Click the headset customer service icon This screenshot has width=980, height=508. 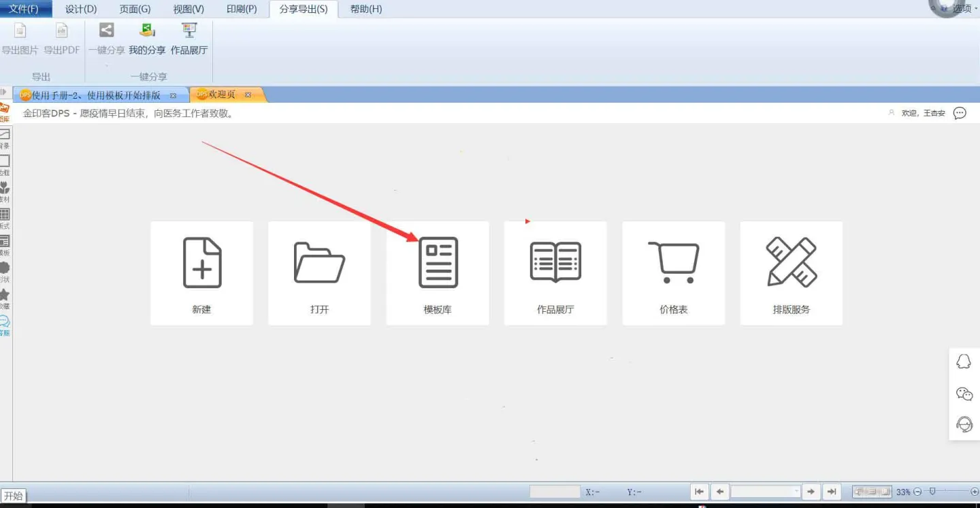pyautogui.click(x=964, y=425)
